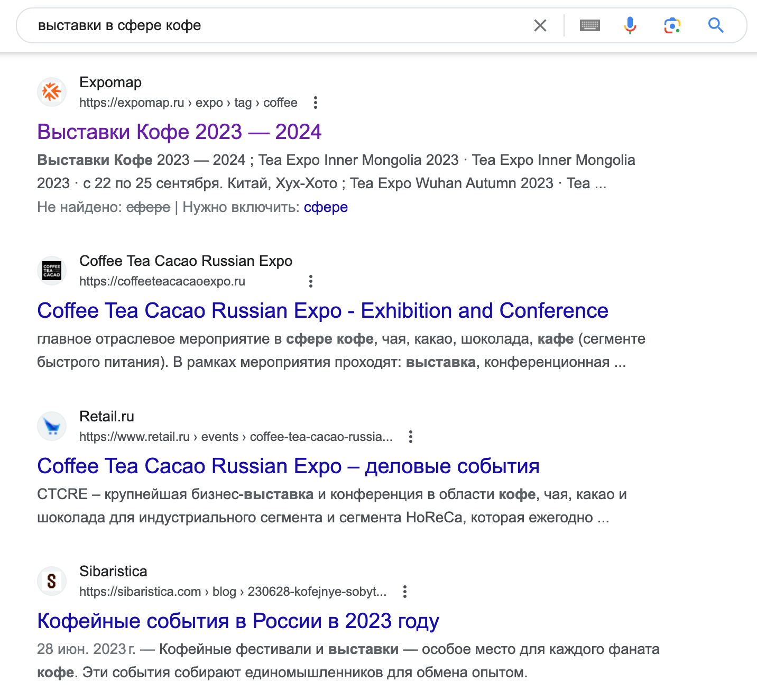Click the "сфере" must-include link
This screenshot has width=757, height=700.
click(x=326, y=207)
